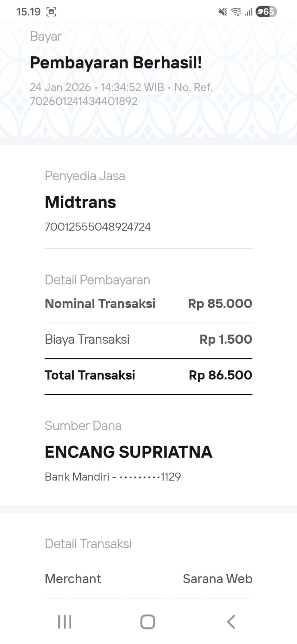Tap the ENCANG SUPRIATNA account name
The height and width of the screenshot is (644, 297).
point(128,452)
